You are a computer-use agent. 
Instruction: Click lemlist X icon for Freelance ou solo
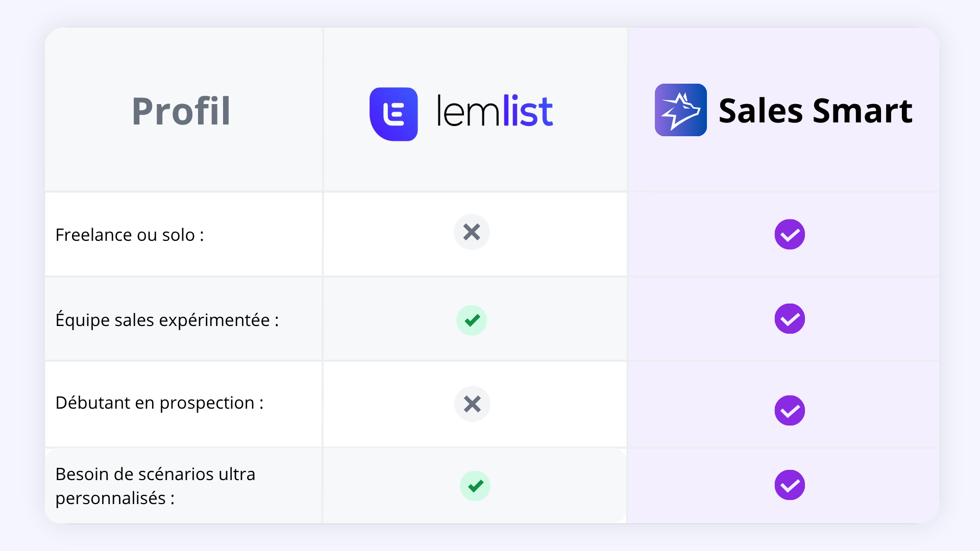(x=472, y=232)
